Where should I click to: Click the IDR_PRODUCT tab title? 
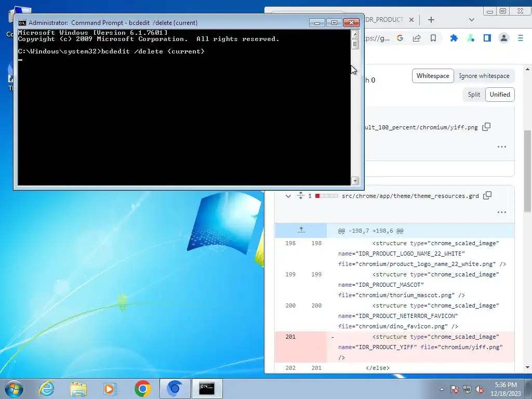(384, 20)
